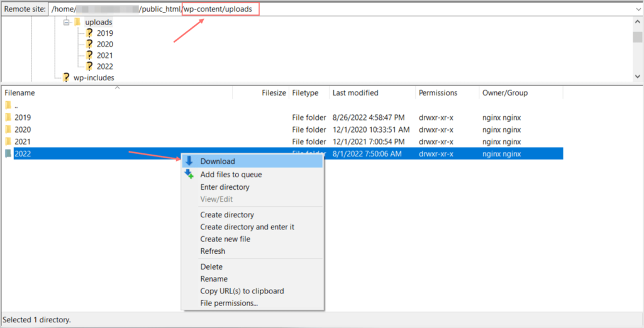Viewport: 644px width, 328px height.
Task: Click blue download arrow icon in menu
Action: pos(189,161)
